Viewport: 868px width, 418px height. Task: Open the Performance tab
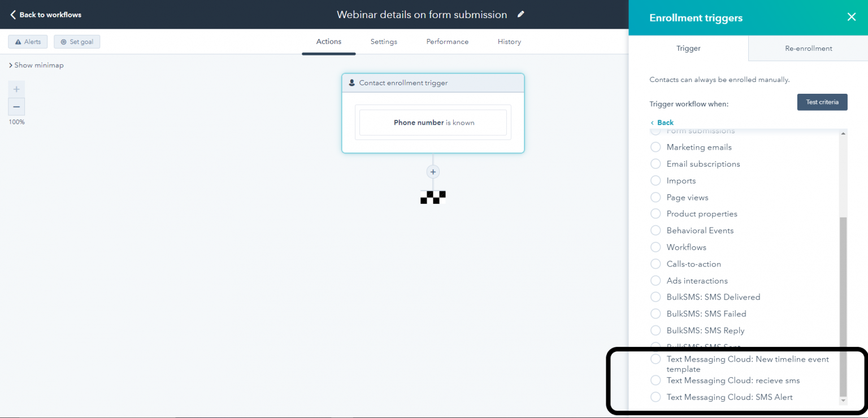(447, 41)
